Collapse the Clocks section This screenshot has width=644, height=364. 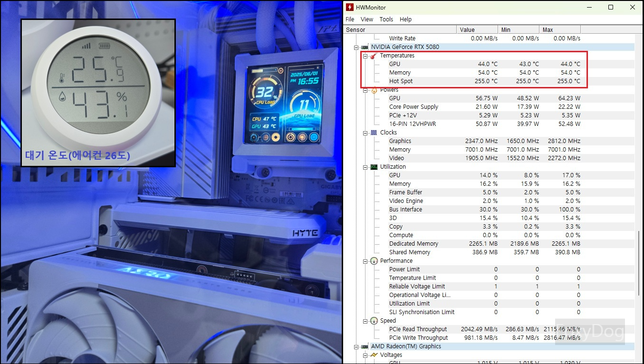coord(365,133)
